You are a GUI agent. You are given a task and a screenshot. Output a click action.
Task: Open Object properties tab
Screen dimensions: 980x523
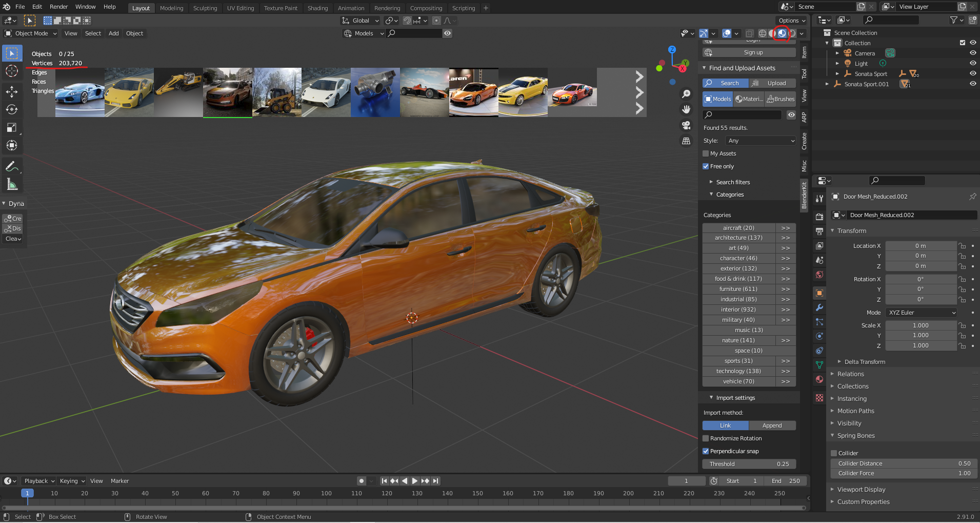tap(819, 293)
